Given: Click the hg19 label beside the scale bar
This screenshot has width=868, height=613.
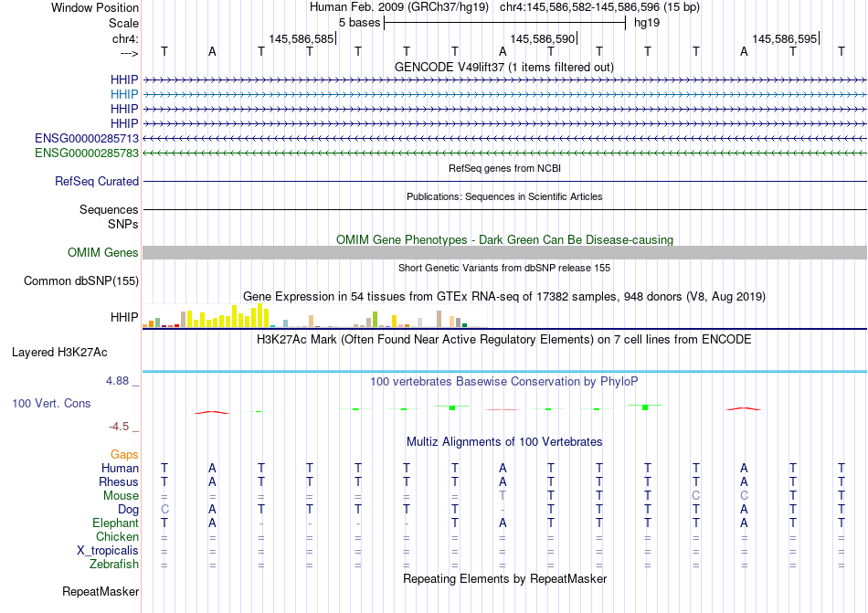Looking at the screenshot, I should click(x=647, y=23).
